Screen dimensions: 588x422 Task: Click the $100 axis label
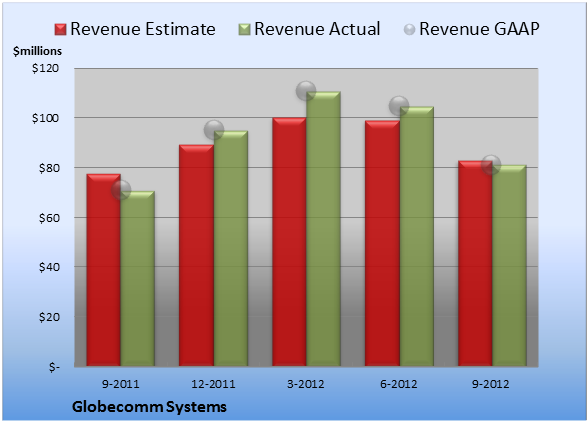(45, 118)
